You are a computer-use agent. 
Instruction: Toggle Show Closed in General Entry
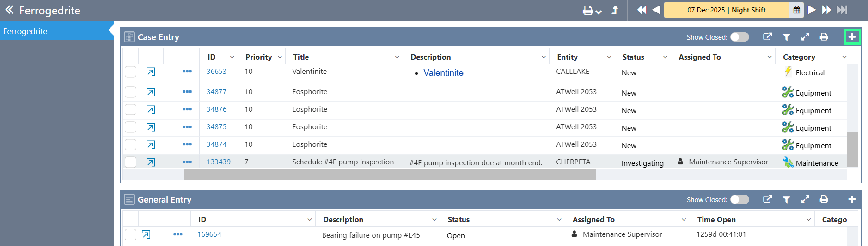[x=740, y=199]
